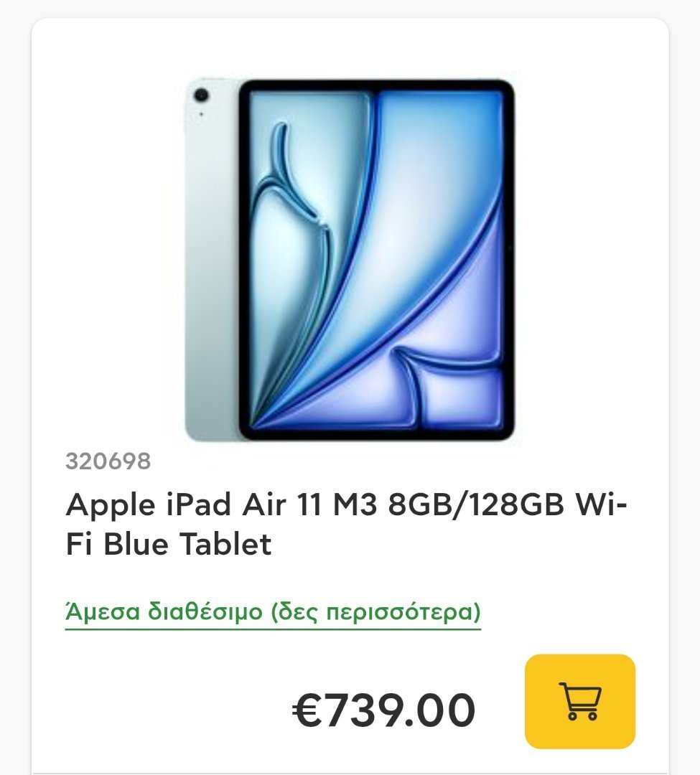Click the word 'Apple' in product name

(111, 506)
